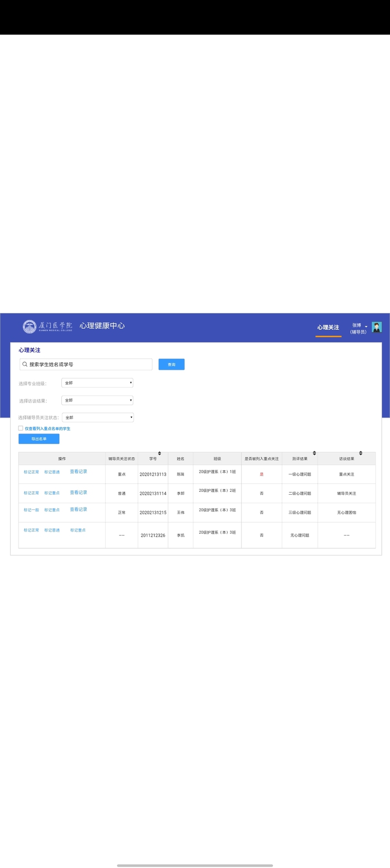Image resolution: width=390 pixels, height=868 pixels.
Task: Click the name 陈瑞
Action: (x=180, y=474)
